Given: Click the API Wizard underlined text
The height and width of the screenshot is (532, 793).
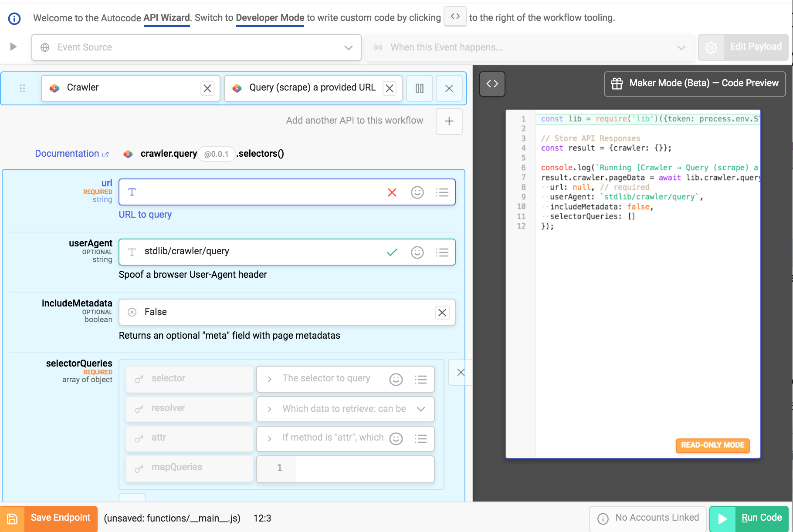Looking at the screenshot, I should (167, 18).
